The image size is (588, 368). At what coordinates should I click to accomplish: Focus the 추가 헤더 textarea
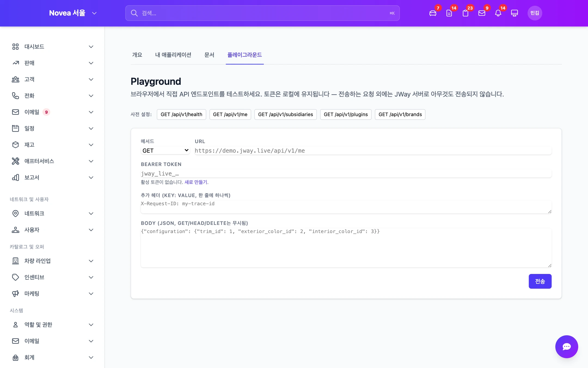(x=346, y=207)
